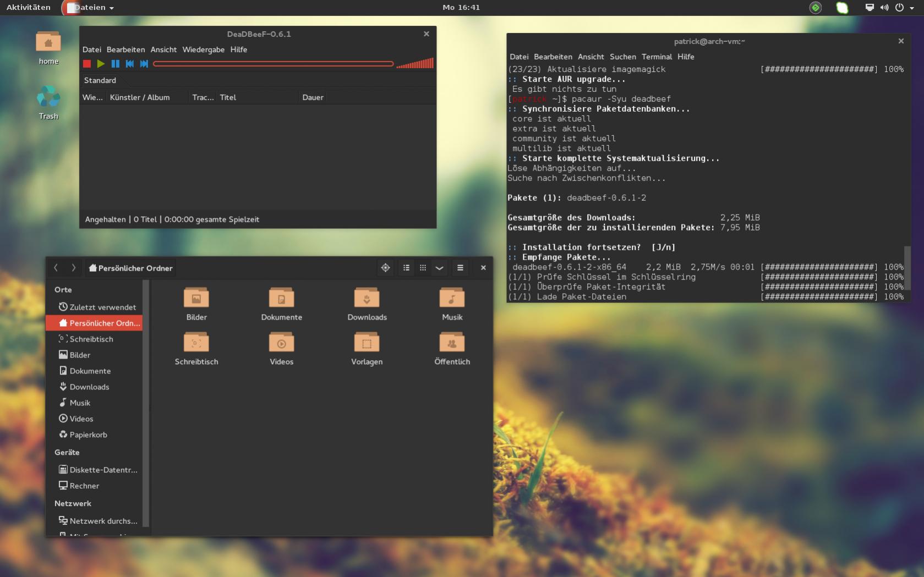Click the Trac... column header in DeaDBeeF
The width and height of the screenshot is (924, 577).
203,97
